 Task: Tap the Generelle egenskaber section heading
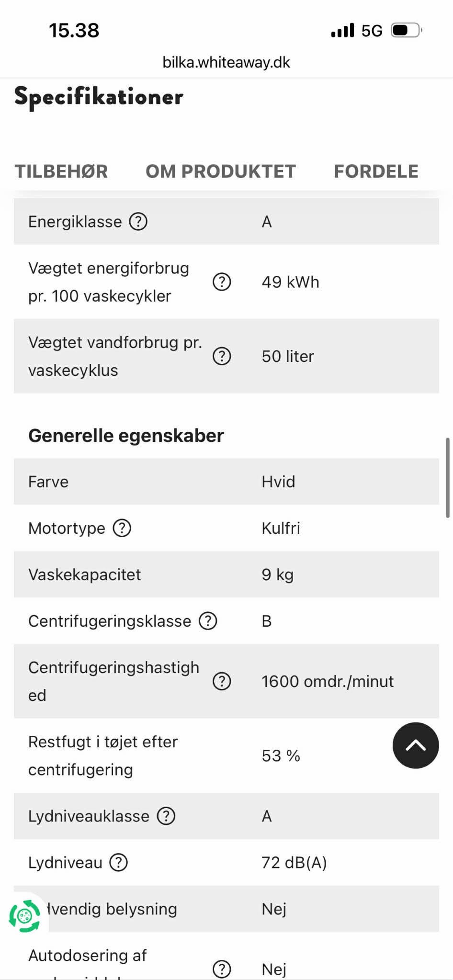[126, 436]
